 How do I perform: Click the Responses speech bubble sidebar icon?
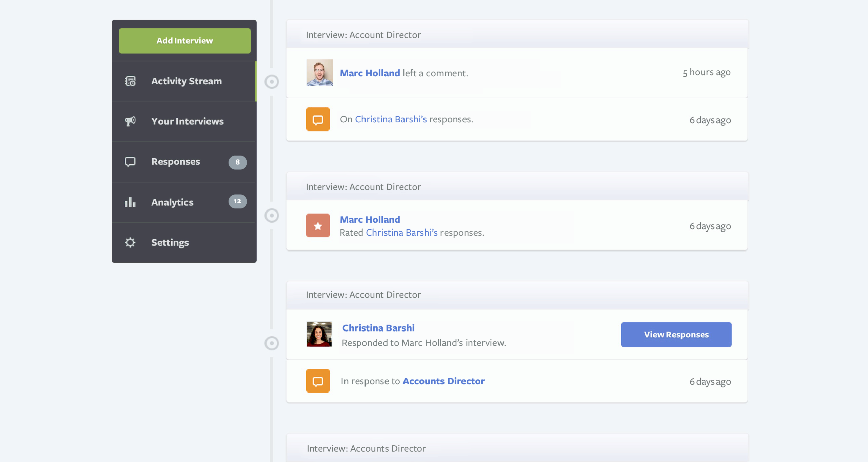(130, 162)
